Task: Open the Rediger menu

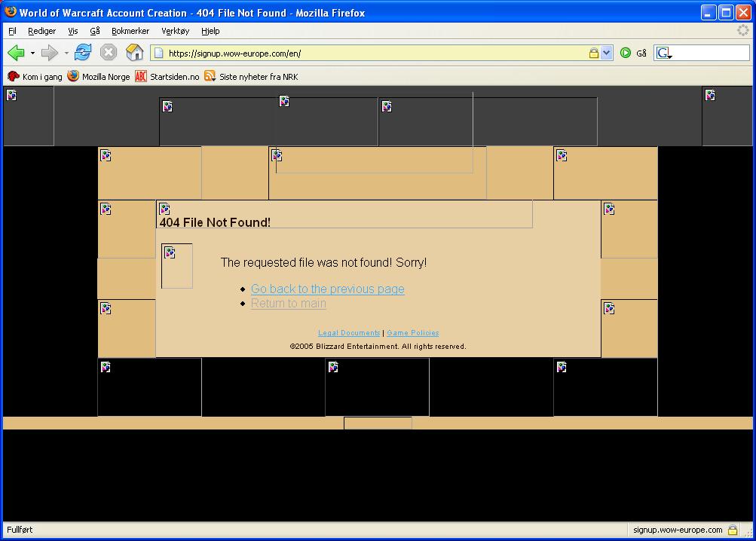Action: click(x=41, y=31)
